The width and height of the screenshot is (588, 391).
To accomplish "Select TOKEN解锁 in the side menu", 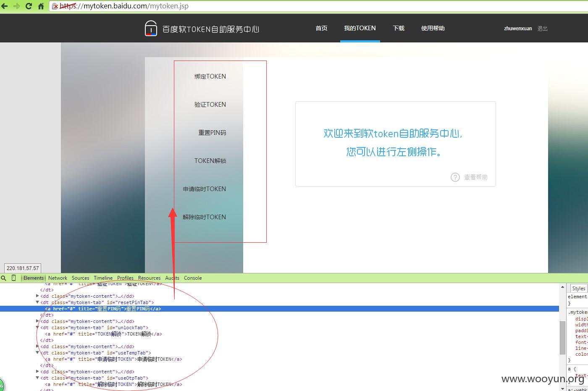I will click(210, 161).
